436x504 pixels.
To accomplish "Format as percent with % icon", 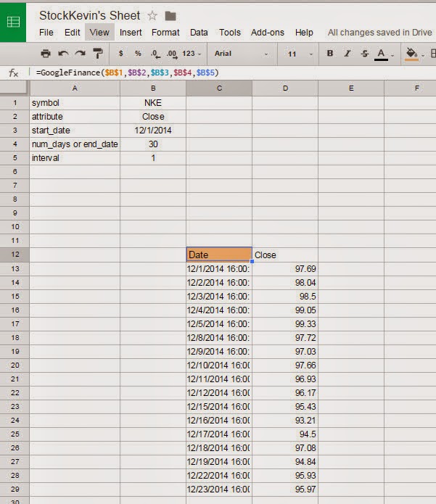I will click(x=138, y=54).
